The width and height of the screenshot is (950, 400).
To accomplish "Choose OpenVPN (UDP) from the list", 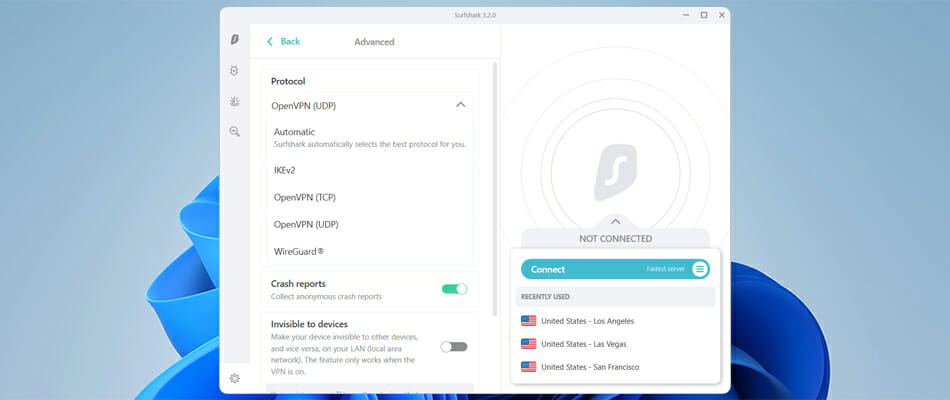I will (370, 224).
